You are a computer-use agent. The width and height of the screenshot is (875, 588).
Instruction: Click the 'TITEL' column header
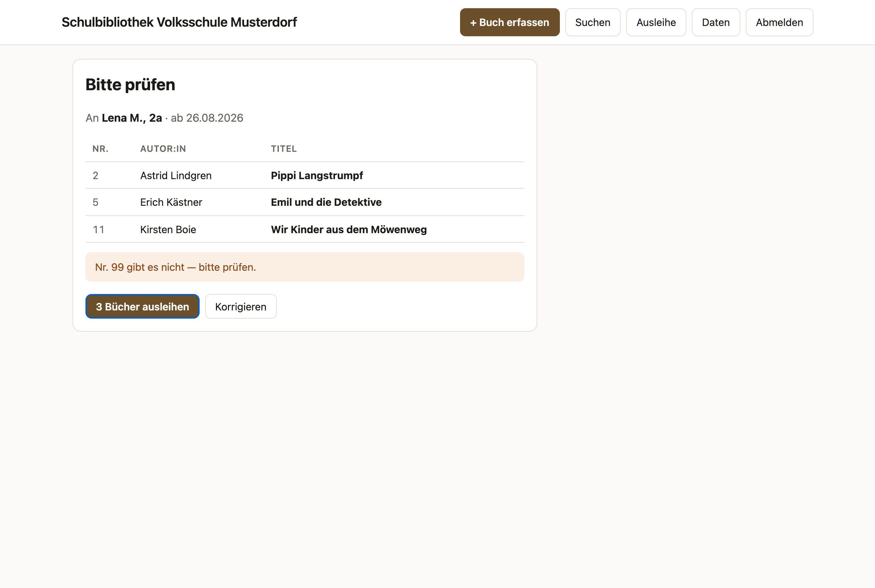click(x=284, y=149)
